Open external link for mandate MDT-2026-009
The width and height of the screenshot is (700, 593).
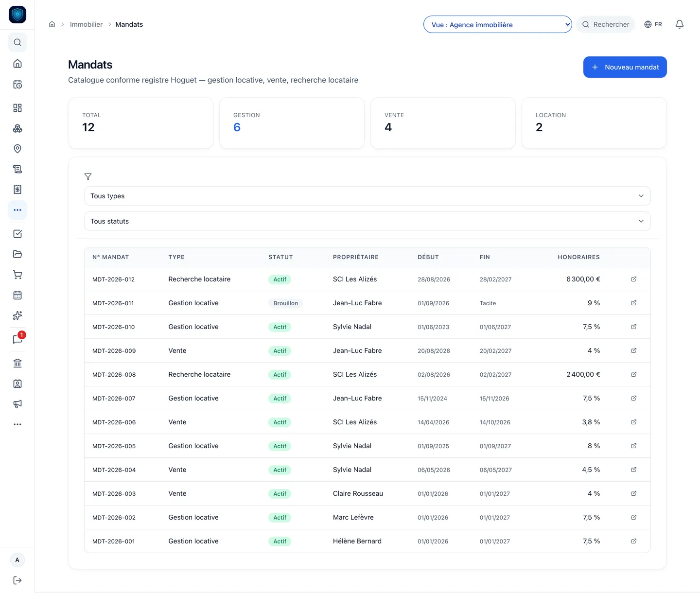634,350
